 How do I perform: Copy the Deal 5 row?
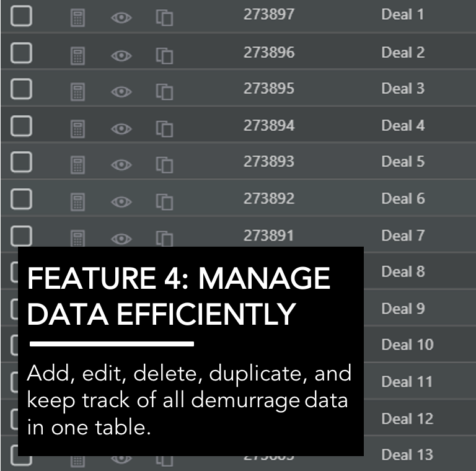coord(164,165)
